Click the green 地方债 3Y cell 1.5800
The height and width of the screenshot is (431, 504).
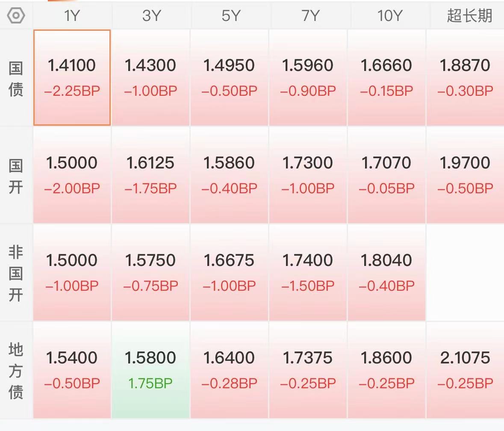151,370
